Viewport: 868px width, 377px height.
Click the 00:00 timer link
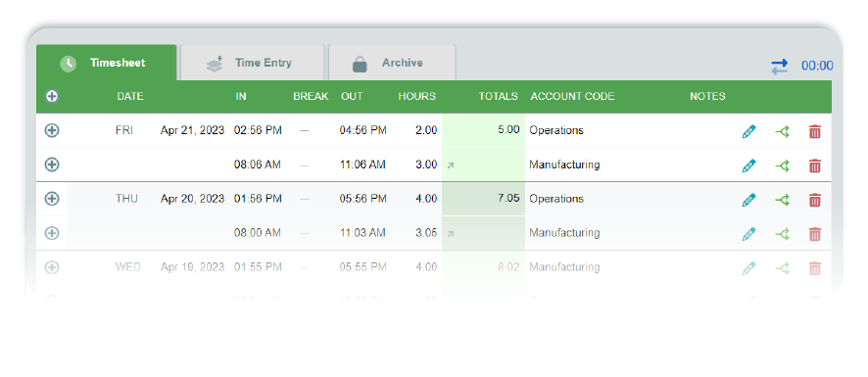tap(817, 66)
